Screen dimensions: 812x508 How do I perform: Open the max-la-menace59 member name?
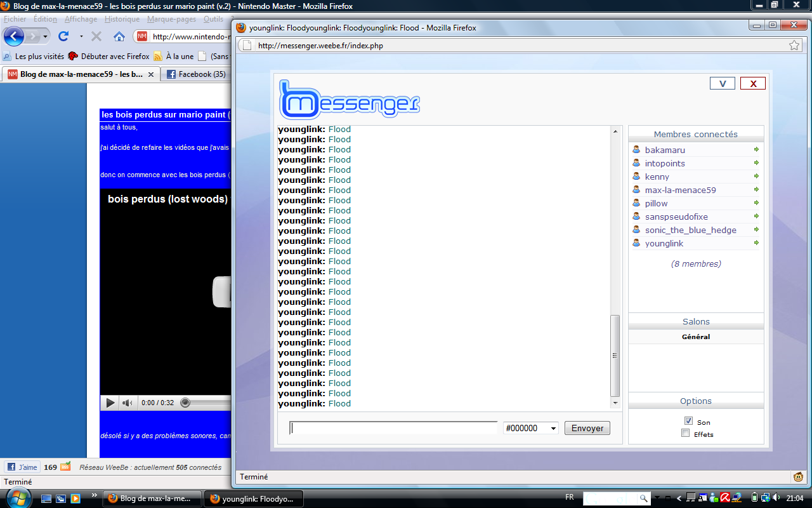pyautogui.click(x=681, y=190)
